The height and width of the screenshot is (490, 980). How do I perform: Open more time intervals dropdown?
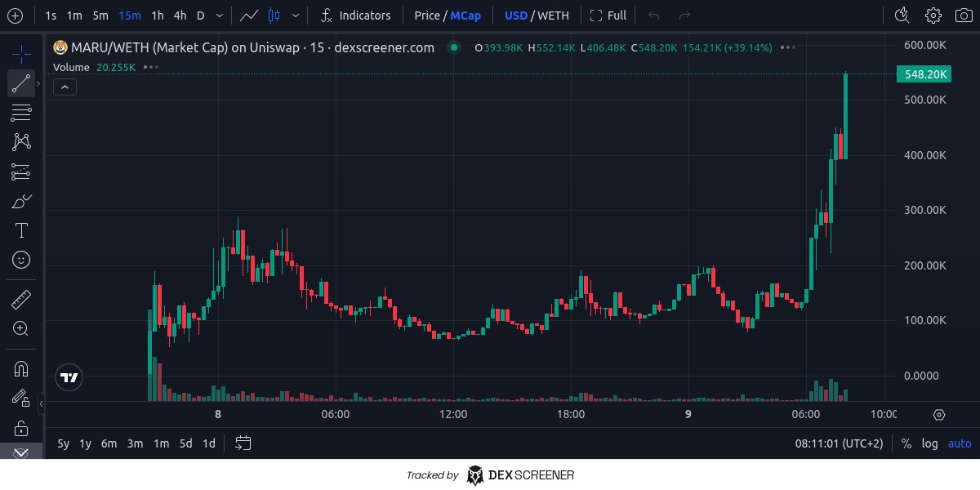220,15
